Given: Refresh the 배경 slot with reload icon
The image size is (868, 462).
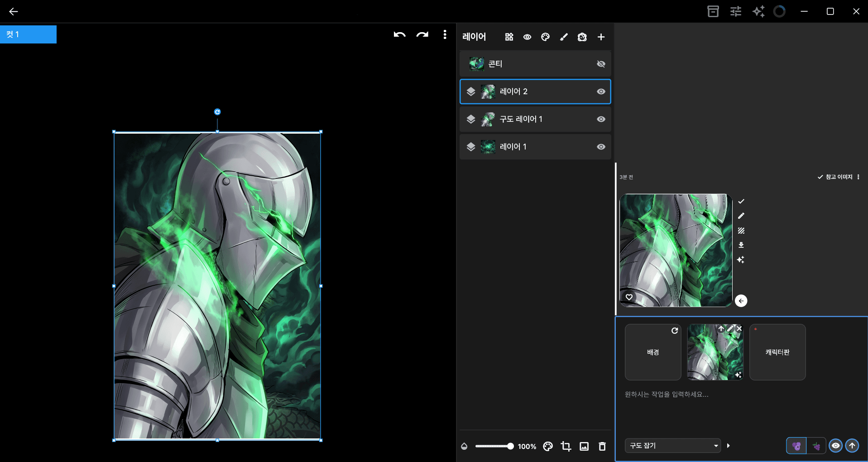Looking at the screenshot, I should point(675,331).
